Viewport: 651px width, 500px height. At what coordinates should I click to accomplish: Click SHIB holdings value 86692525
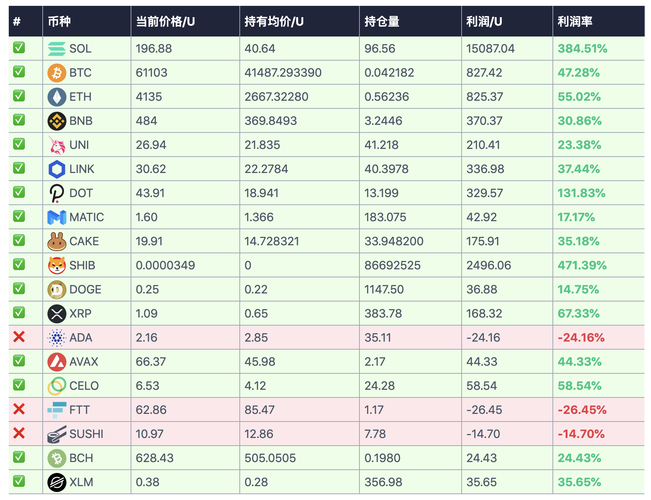[392, 265]
